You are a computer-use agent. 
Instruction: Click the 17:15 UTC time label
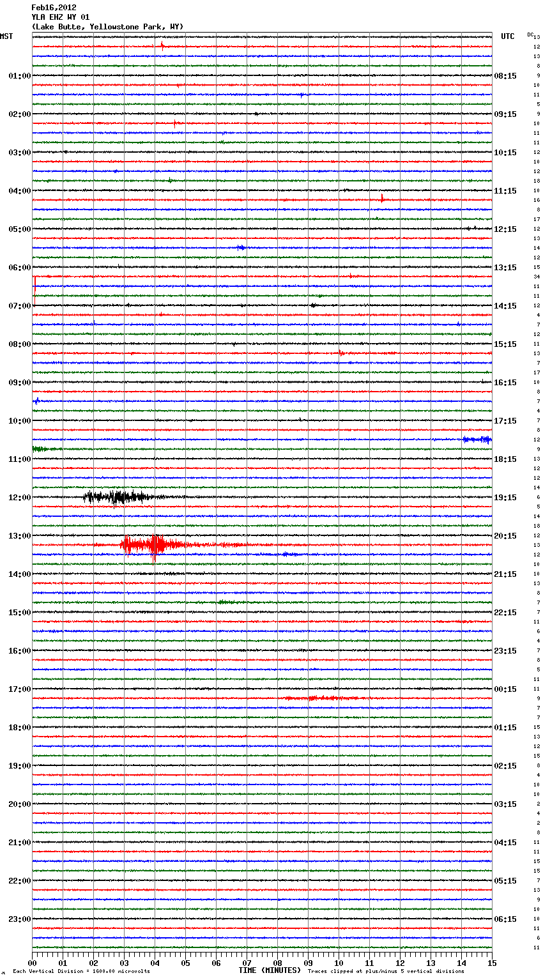tap(505, 421)
